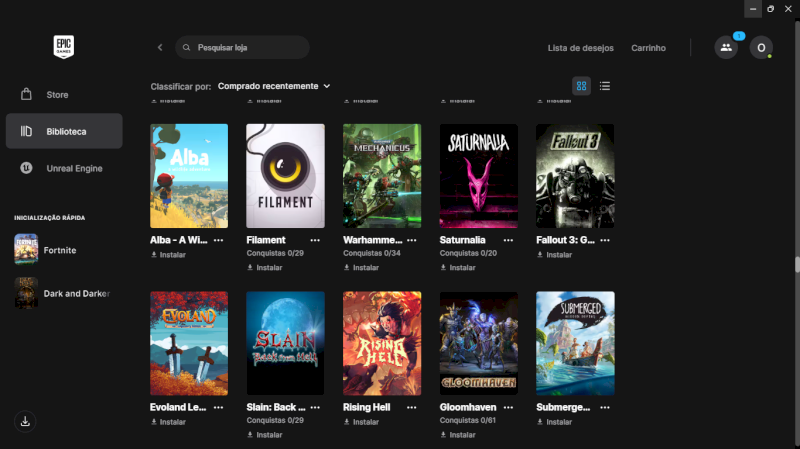Launch Dark and Darker from quick launch
The width and height of the screenshot is (800, 449).
coord(64,293)
